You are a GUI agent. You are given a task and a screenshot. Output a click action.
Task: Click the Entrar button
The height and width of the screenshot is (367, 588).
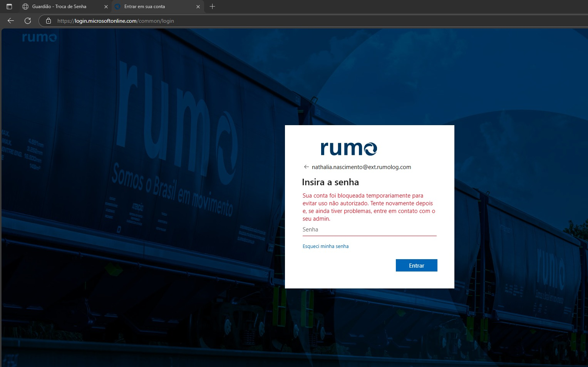pyautogui.click(x=417, y=265)
